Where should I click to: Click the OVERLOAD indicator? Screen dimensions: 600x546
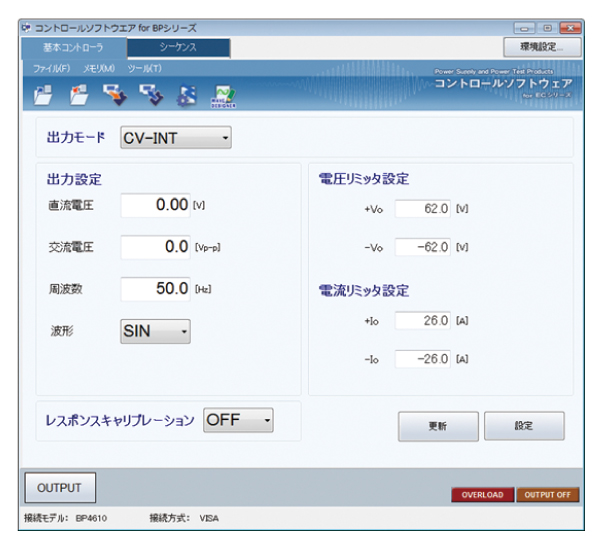pyautogui.click(x=483, y=495)
